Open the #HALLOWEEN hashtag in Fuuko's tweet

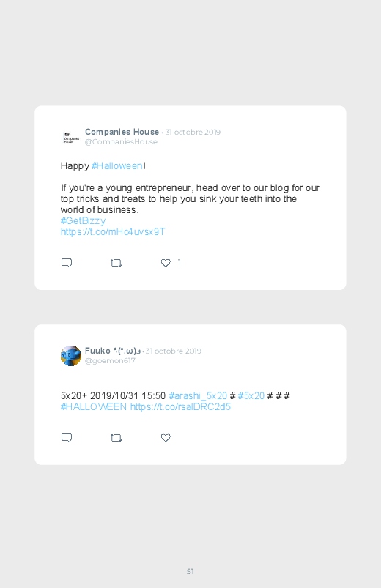(x=94, y=407)
